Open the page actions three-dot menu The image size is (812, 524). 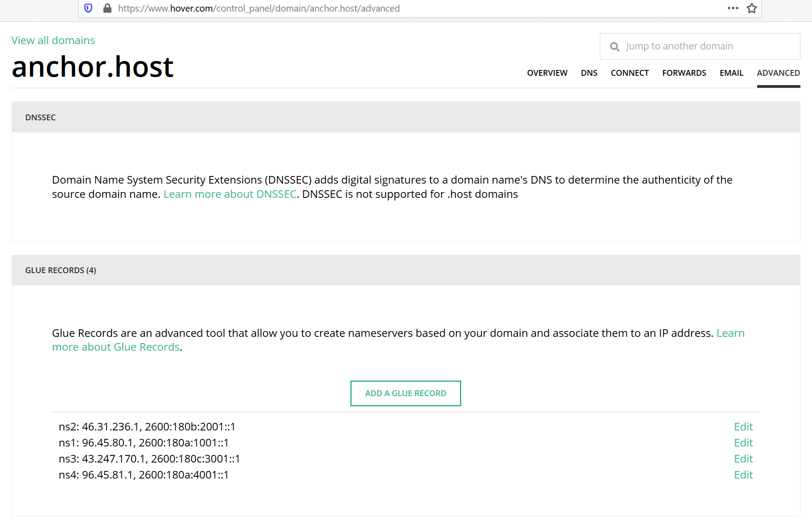733,8
